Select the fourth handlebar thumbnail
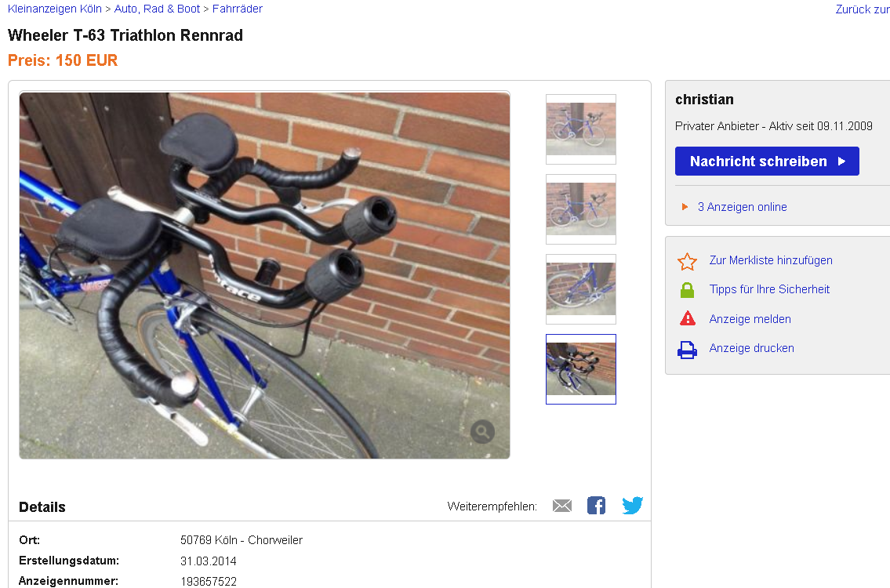This screenshot has height=588, width=890. point(581,369)
